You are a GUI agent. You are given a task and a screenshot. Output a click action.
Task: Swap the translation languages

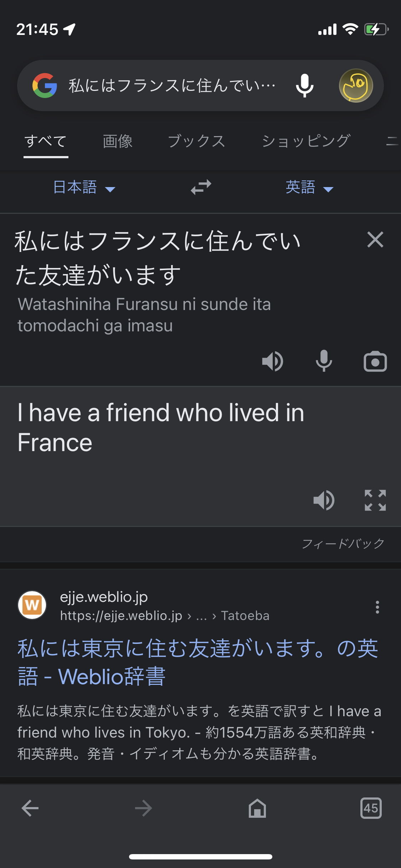(x=201, y=187)
